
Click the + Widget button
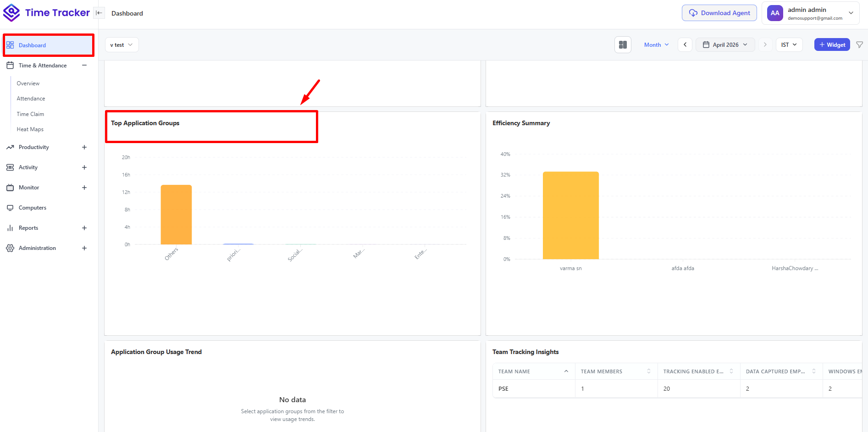(x=832, y=45)
